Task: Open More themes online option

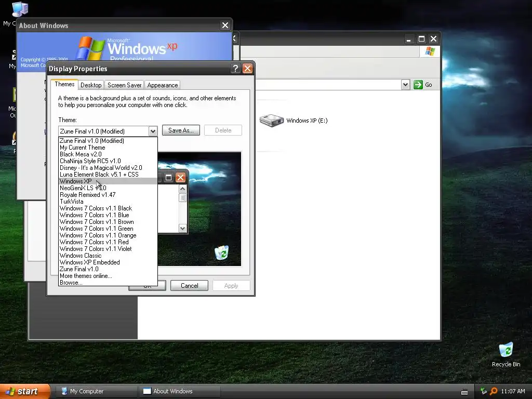Action: [108, 276]
